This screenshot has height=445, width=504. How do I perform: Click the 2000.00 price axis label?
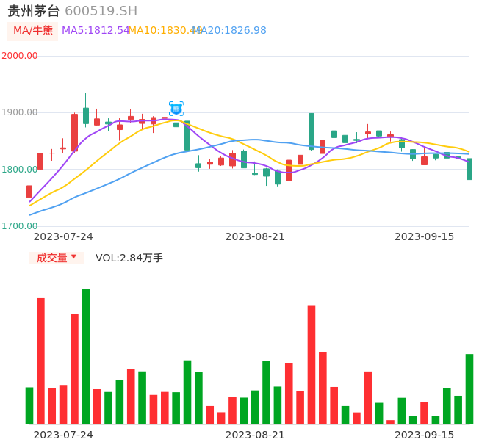coord(19,56)
